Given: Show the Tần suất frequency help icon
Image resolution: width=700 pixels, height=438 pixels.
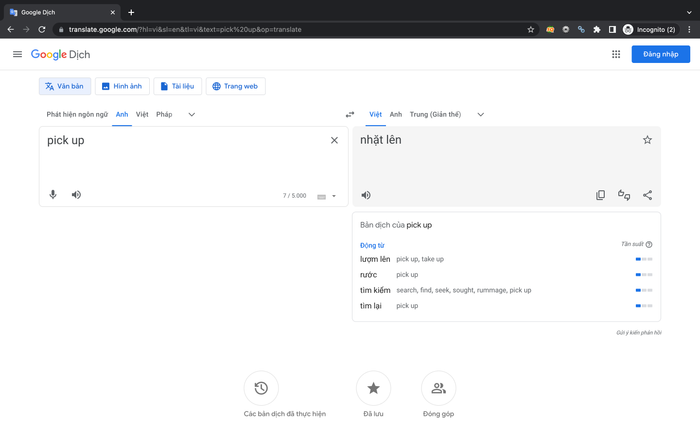Looking at the screenshot, I should 649,244.
